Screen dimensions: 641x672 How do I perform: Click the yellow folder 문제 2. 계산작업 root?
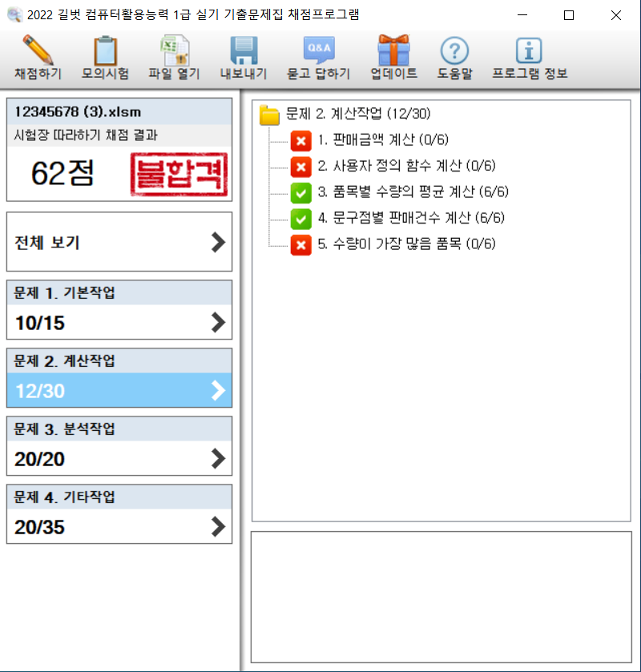point(269,115)
